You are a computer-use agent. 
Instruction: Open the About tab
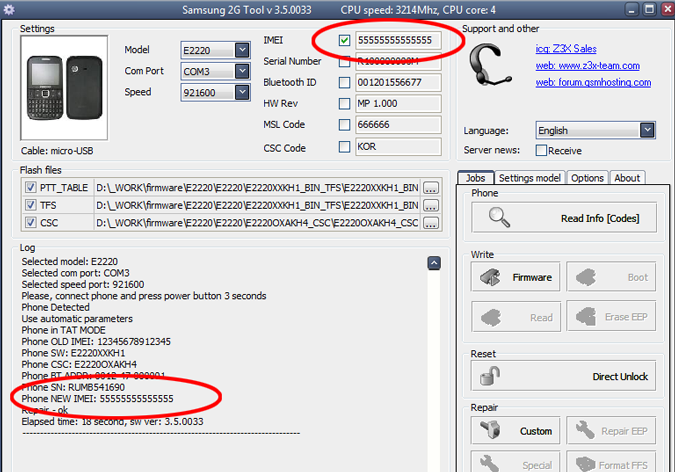pyautogui.click(x=627, y=178)
